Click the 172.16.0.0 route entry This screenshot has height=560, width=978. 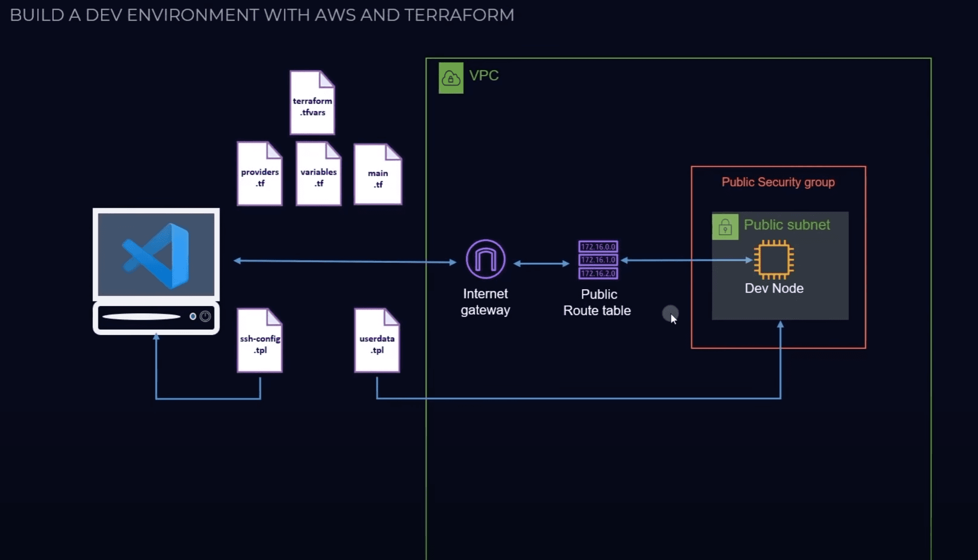(x=598, y=247)
